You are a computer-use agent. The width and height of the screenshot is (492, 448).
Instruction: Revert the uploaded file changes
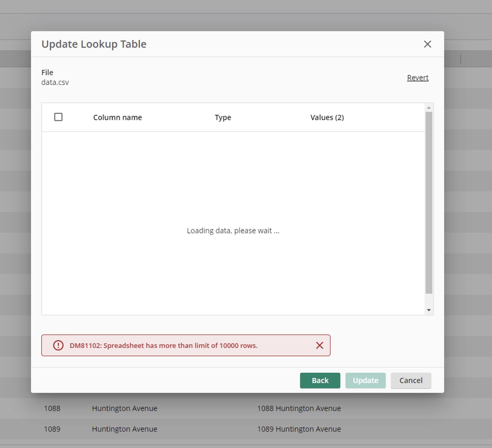tap(418, 78)
